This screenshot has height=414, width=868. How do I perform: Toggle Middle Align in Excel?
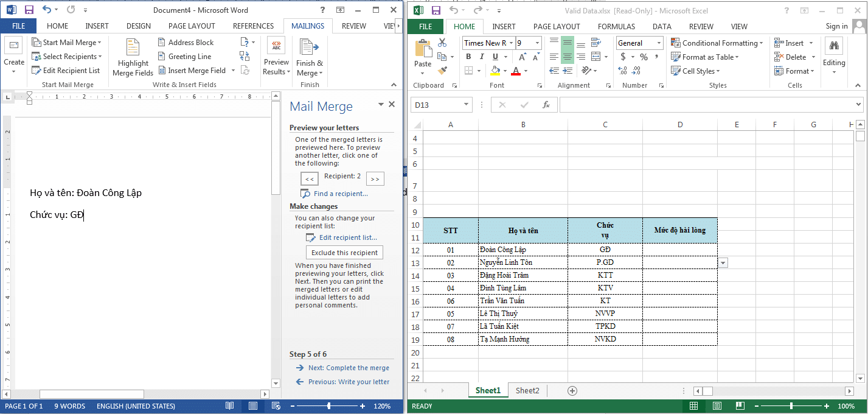pos(567,43)
